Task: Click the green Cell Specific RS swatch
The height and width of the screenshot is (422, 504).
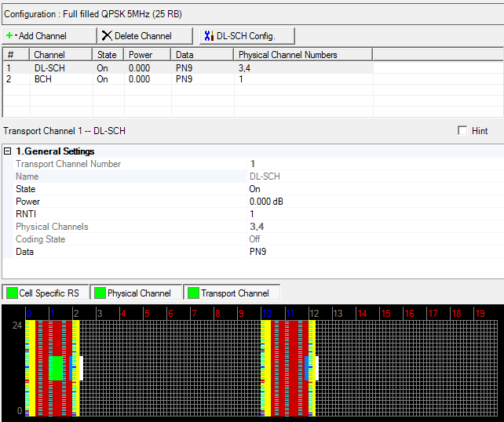Action: [x=13, y=293]
